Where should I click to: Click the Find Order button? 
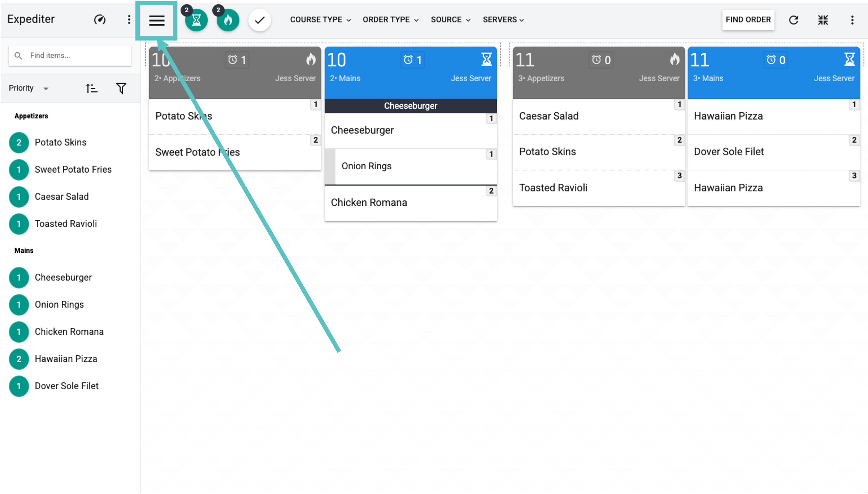(748, 20)
